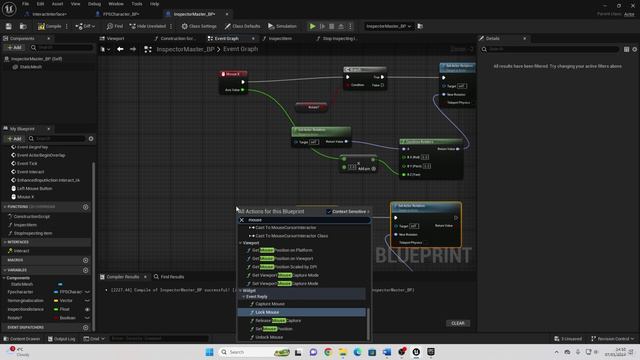Add a new macro with the Macros plus icon
The height and width of the screenshot is (360, 640).
pos(85,260)
